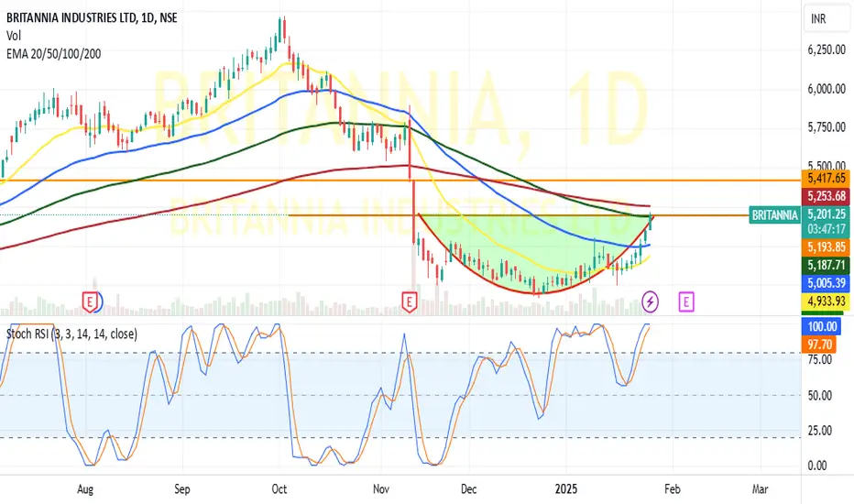Click the Feb label on time axis

(x=672, y=489)
